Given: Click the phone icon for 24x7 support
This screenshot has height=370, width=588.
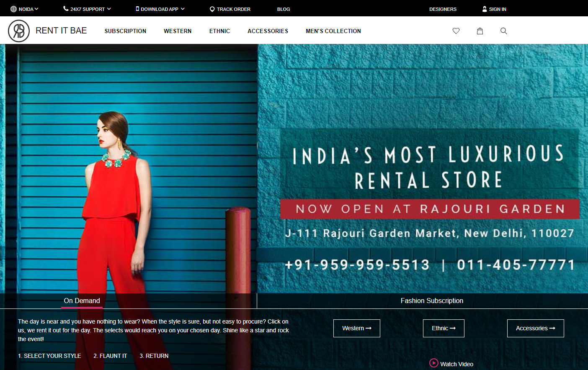Looking at the screenshot, I should [66, 8].
